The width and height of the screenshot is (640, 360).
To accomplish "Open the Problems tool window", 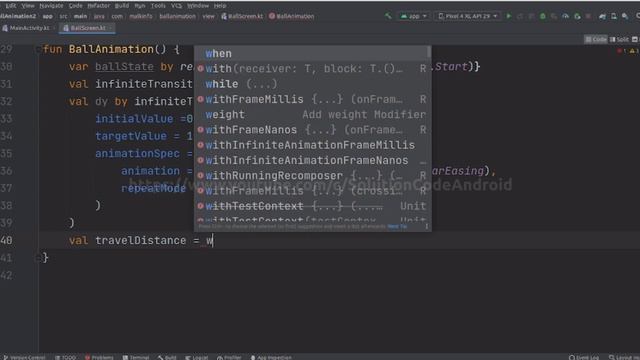I will (99, 357).
